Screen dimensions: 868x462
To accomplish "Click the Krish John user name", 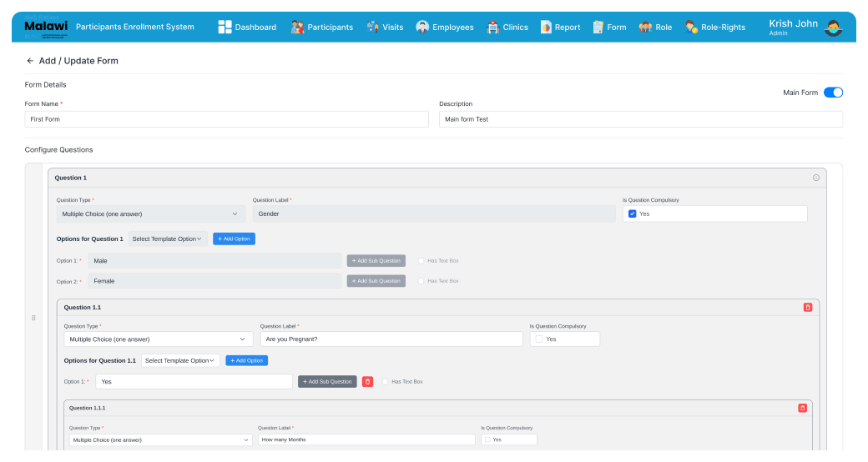I will [x=793, y=23].
